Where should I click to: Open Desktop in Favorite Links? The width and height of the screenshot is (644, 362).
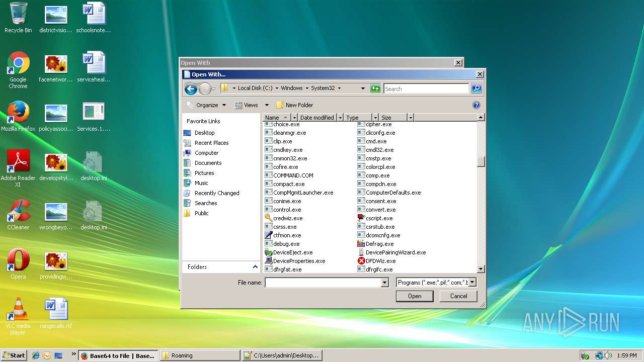(199, 133)
